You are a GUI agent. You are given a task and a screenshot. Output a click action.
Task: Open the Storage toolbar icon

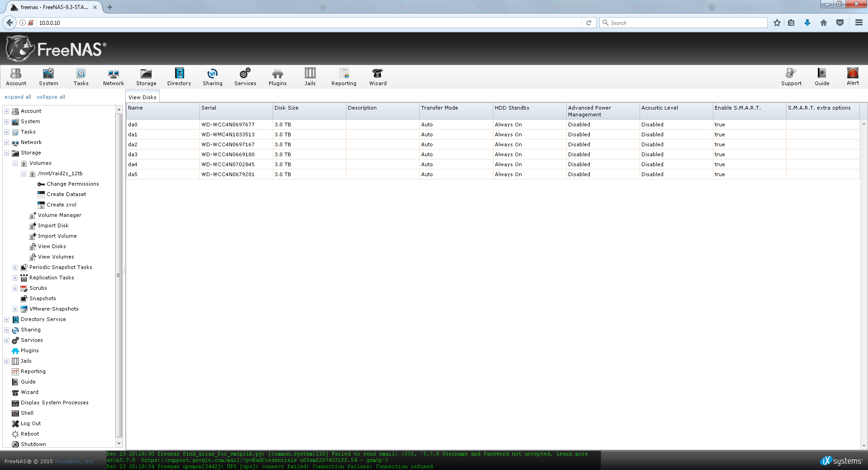point(146,77)
